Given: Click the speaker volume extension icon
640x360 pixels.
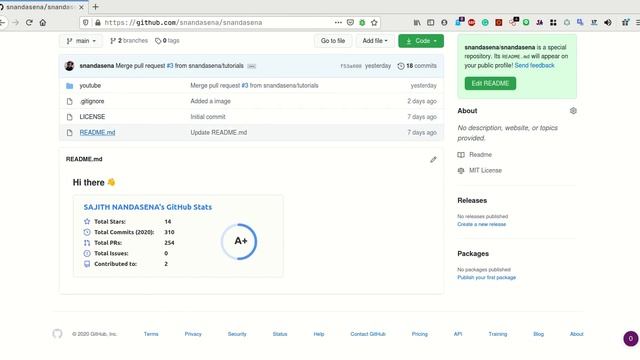Looking at the screenshot, I should tap(608, 22).
